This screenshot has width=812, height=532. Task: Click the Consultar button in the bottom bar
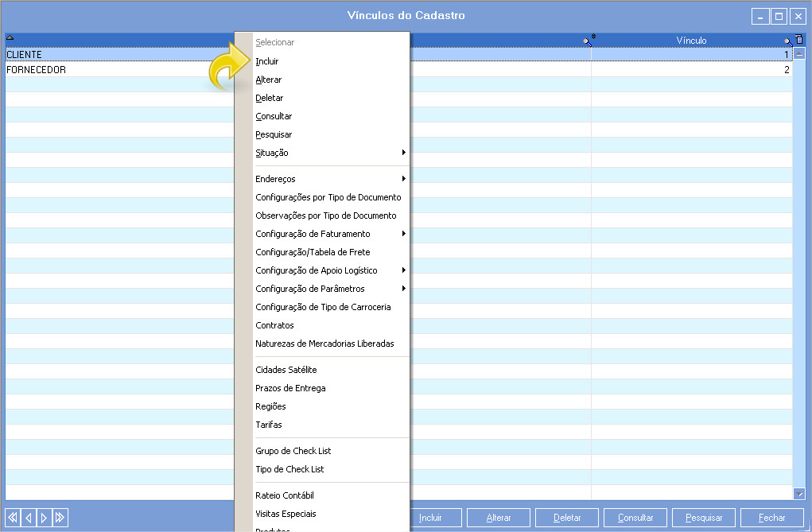pos(635,518)
